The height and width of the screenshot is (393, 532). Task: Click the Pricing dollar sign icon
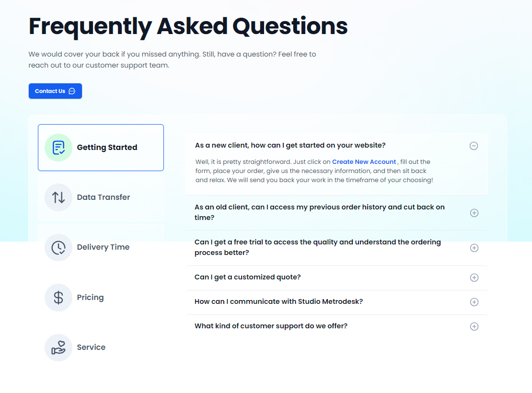tap(58, 297)
